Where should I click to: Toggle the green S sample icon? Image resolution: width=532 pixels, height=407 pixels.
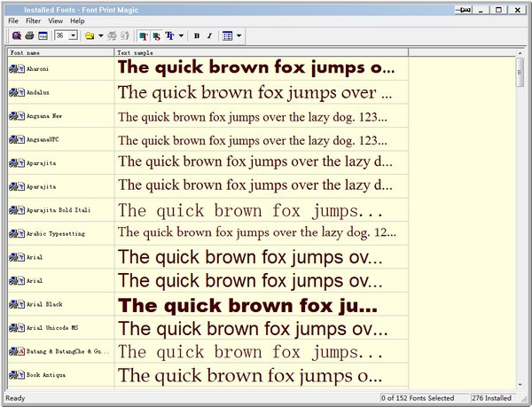click(x=156, y=35)
